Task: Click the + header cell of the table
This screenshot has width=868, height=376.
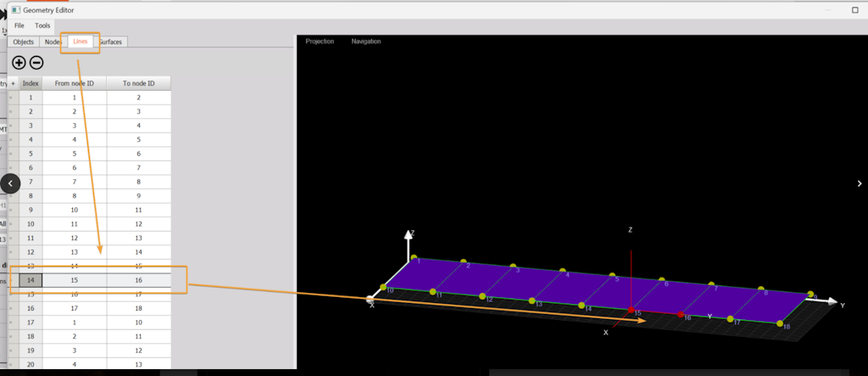Action: coord(14,83)
